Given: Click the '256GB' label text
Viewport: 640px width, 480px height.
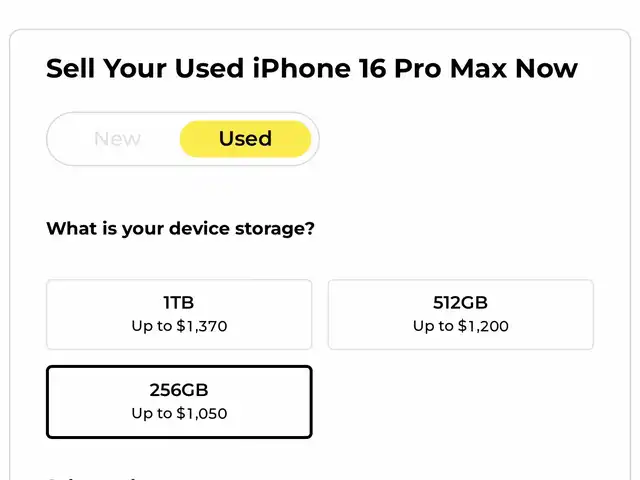Looking at the screenshot, I should [179, 389].
